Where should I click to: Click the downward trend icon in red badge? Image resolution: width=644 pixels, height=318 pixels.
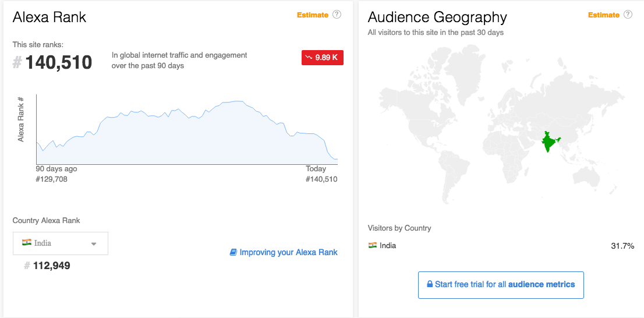click(309, 58)
